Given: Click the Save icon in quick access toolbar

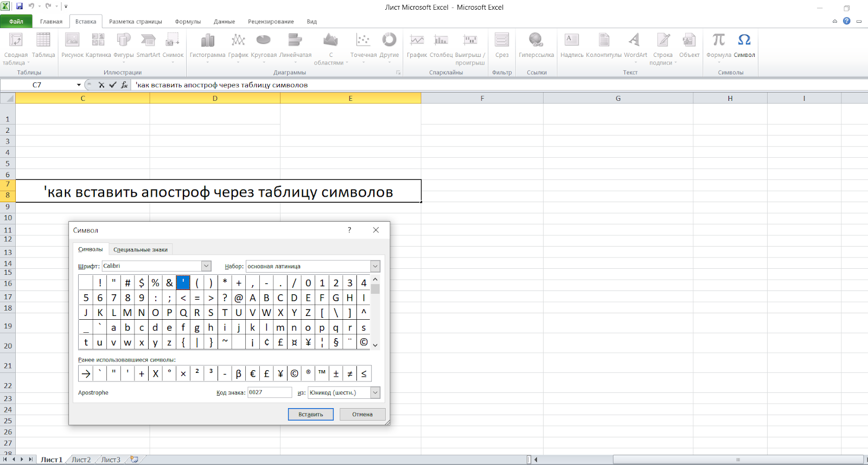Looking at the screenshot, I should [x=20, y=7].
